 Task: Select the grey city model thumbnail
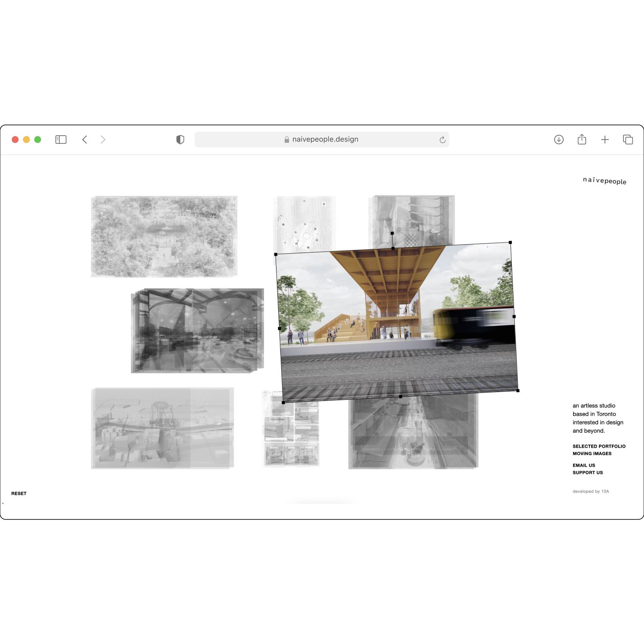coord(162,428)
